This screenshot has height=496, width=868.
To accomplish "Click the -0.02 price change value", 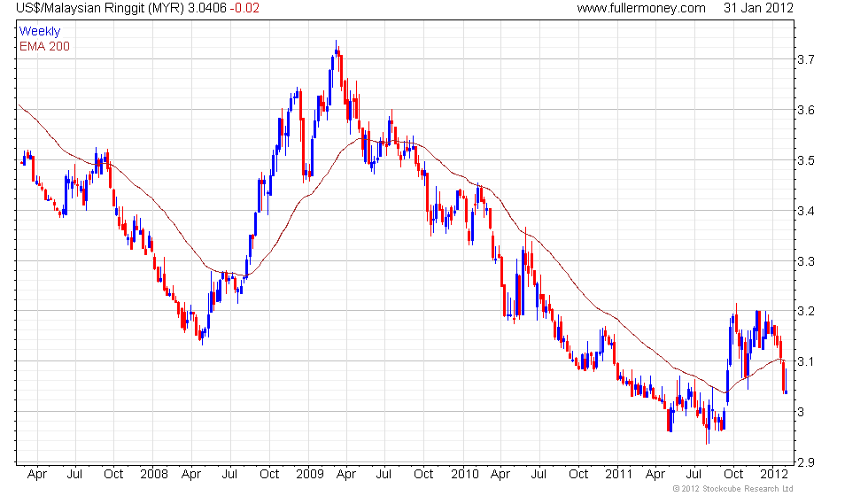I will pos(244,8).
